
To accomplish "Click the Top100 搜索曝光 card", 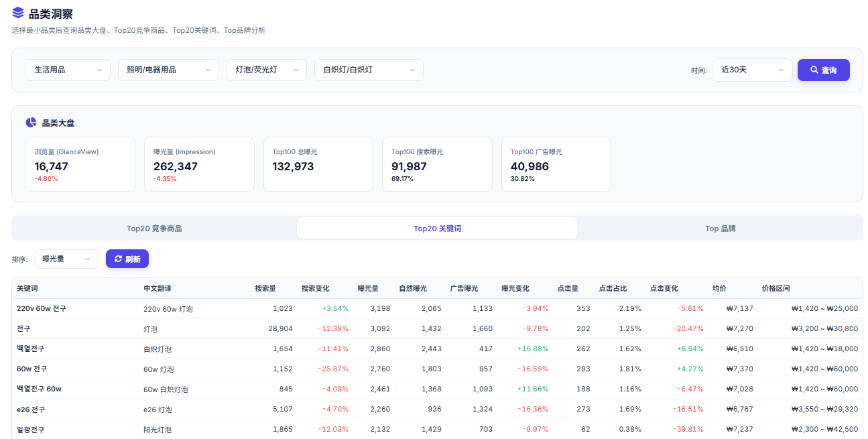I will click(437, 164).
